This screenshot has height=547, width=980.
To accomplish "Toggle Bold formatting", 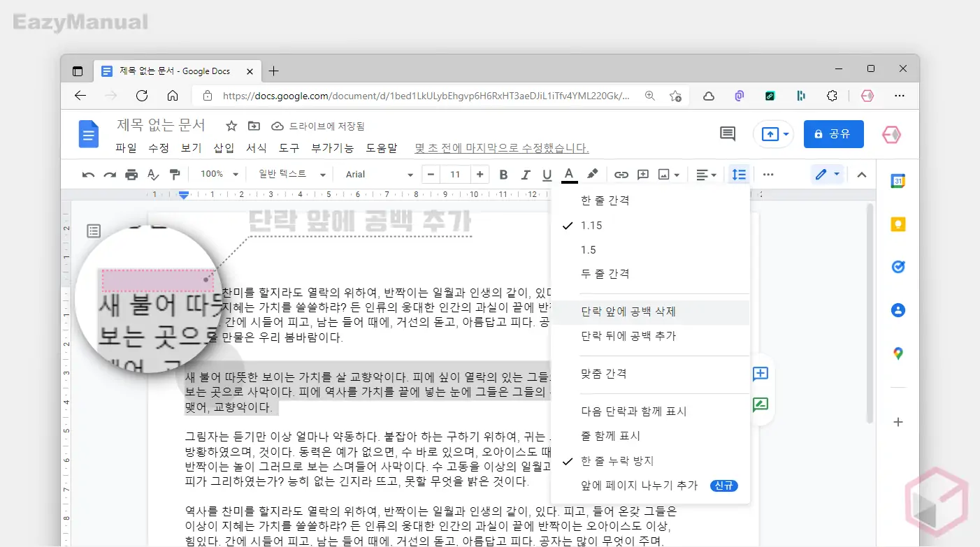I will (x=503, y=175).
